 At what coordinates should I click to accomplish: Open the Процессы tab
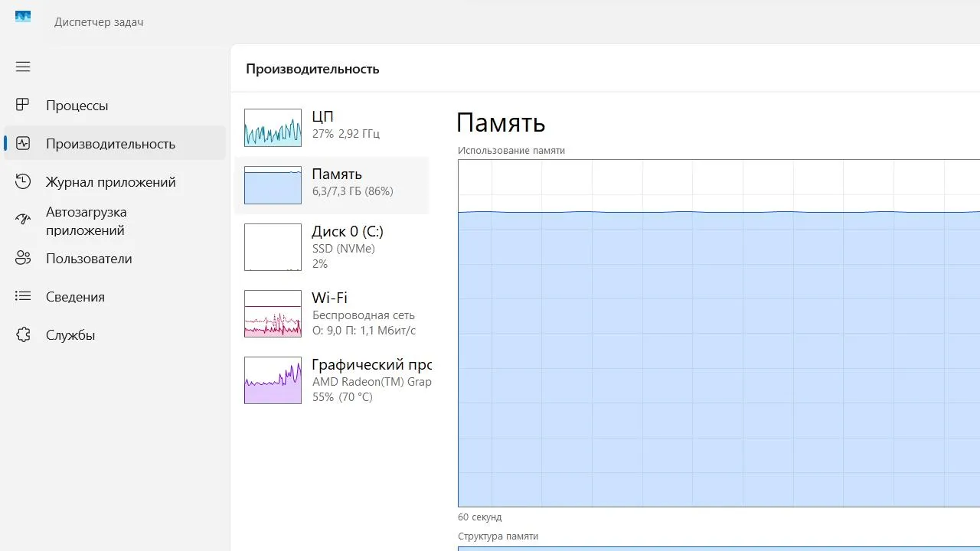point(115,106)
